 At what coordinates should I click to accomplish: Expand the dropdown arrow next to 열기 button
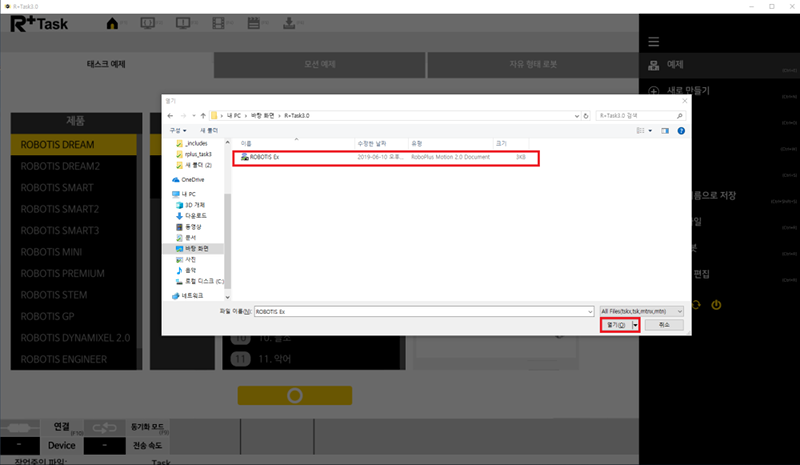pyautogui.click(x=636, y=325)
